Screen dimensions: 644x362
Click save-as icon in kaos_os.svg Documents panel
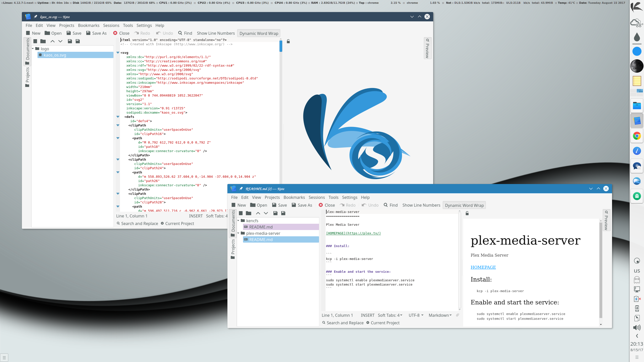click(x=78, y=41)
